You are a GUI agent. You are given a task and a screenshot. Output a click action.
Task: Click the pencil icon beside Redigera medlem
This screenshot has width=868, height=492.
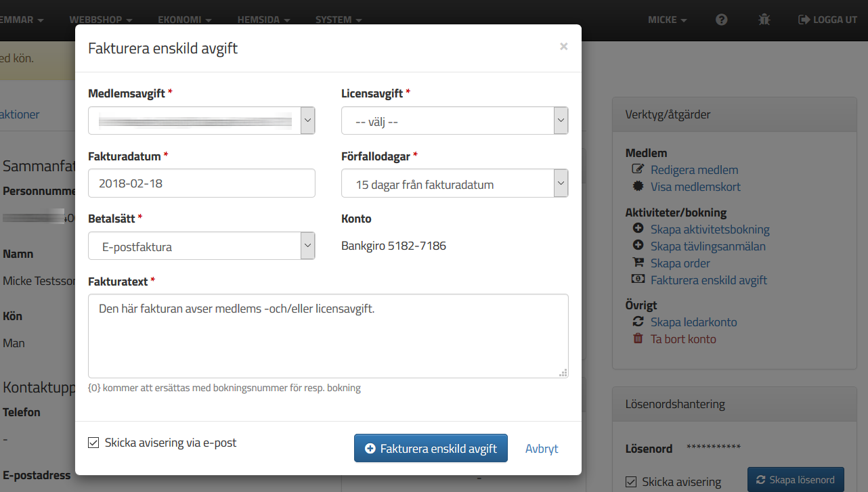click(x=637, y=170)
